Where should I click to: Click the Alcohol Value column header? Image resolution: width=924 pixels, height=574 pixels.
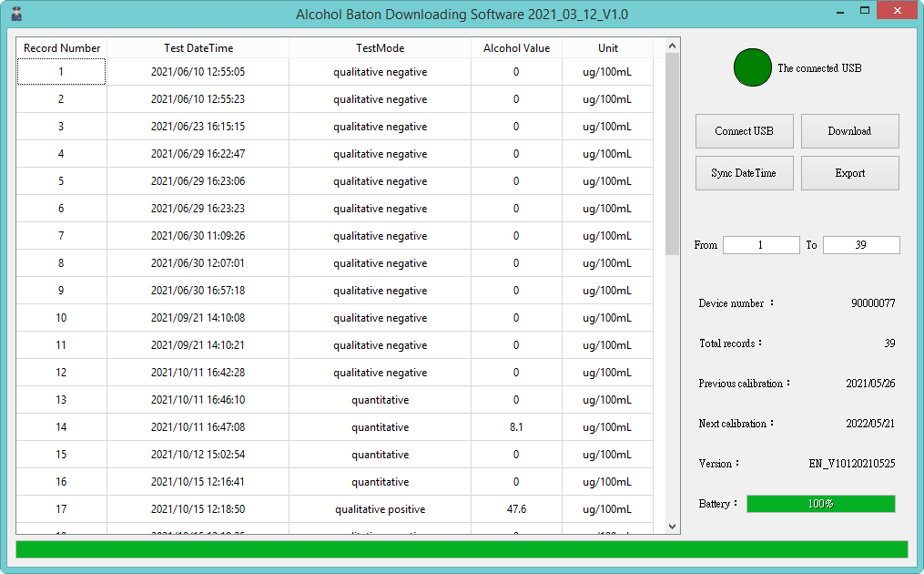516,47
